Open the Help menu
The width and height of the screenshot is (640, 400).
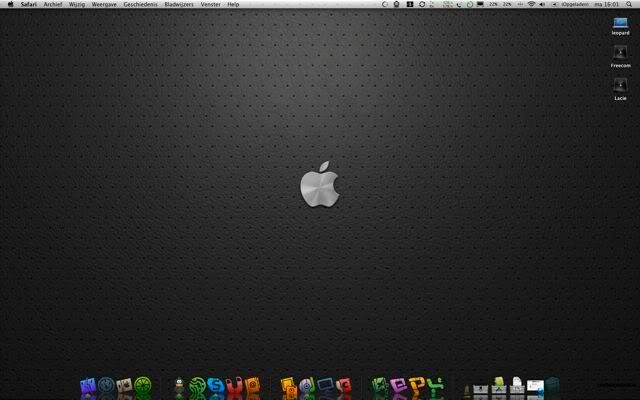(x=233, y=4)
